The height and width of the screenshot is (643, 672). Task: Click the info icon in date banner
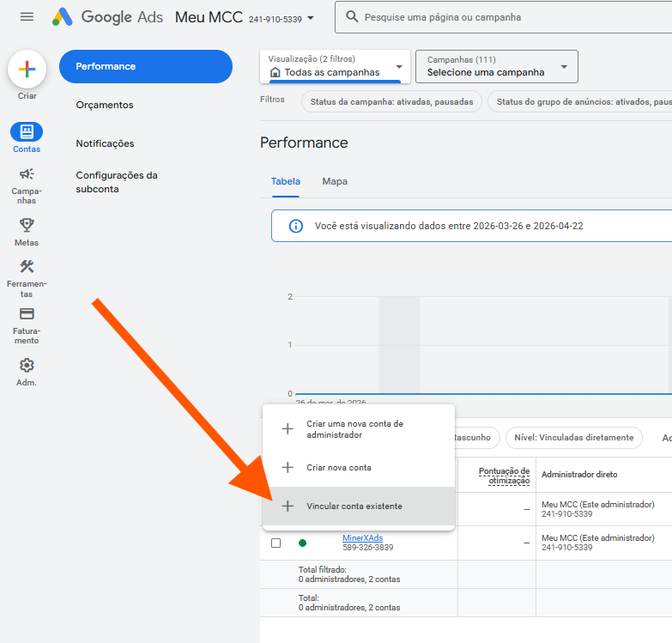[296, 226]
